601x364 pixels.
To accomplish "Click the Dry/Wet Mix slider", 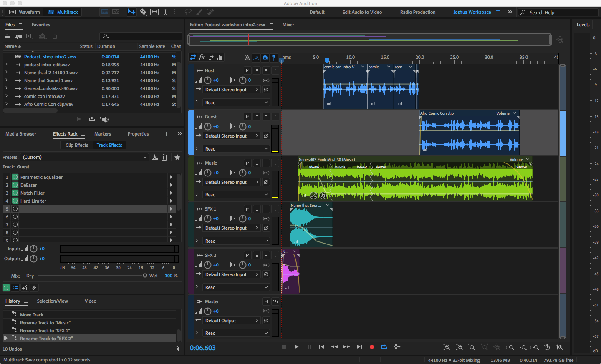I will 91,276.
